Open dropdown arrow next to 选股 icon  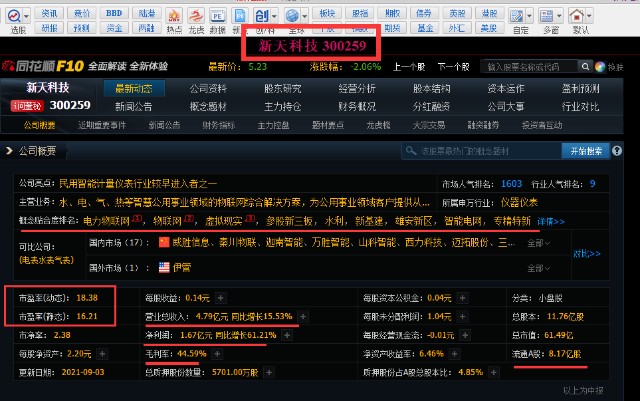point(27,16)
